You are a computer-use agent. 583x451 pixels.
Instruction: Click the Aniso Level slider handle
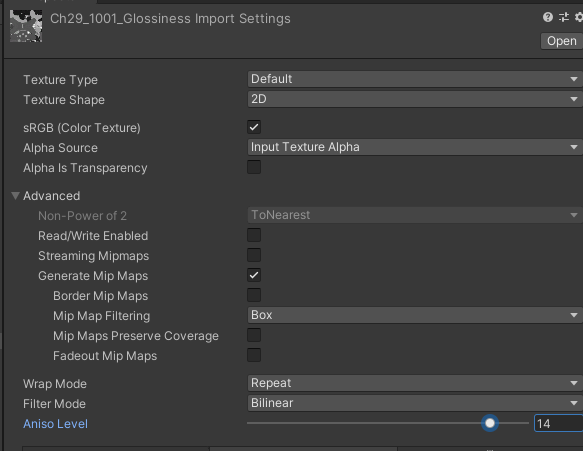490,423
